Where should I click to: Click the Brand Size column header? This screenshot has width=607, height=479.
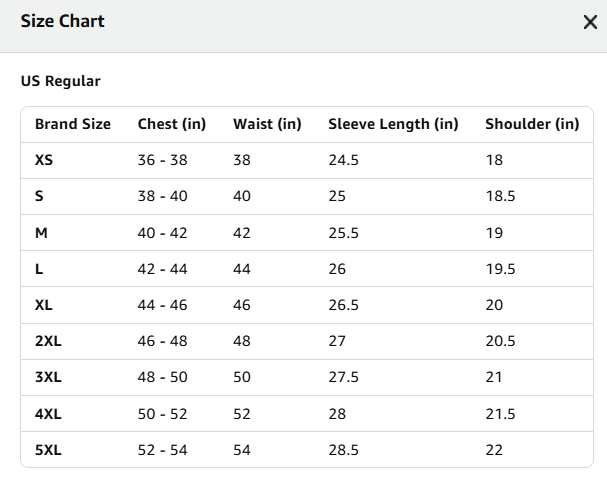point(73,124)
